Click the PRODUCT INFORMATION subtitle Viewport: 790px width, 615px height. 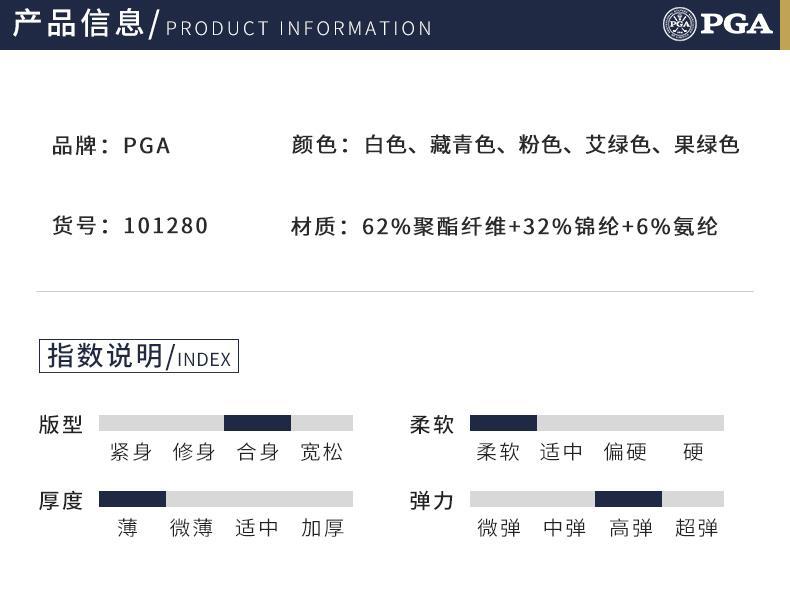pyautogui.click(x=299, y=28)
